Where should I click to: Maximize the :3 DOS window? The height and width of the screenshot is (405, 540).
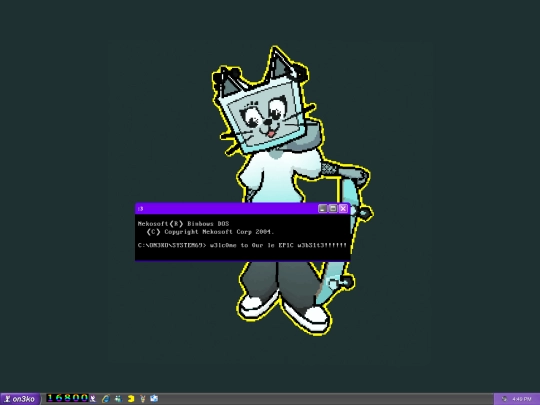(333, 208)
